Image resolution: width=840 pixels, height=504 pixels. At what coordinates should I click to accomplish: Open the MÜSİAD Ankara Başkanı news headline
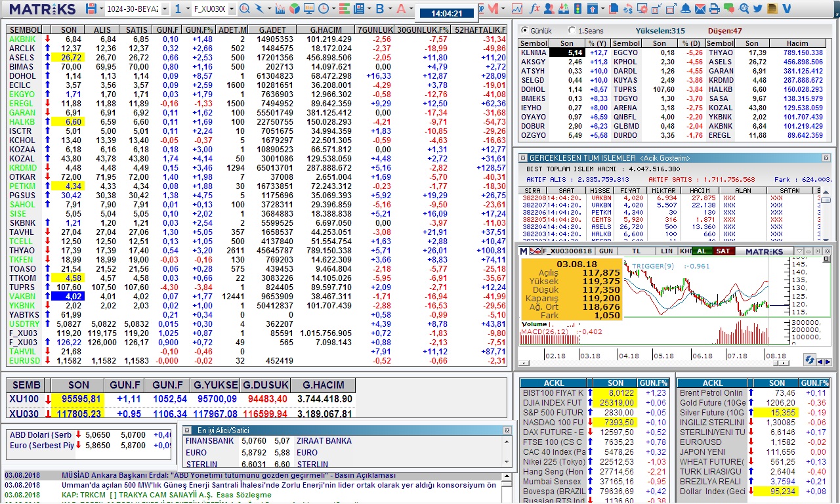click(x=228, y=475)
